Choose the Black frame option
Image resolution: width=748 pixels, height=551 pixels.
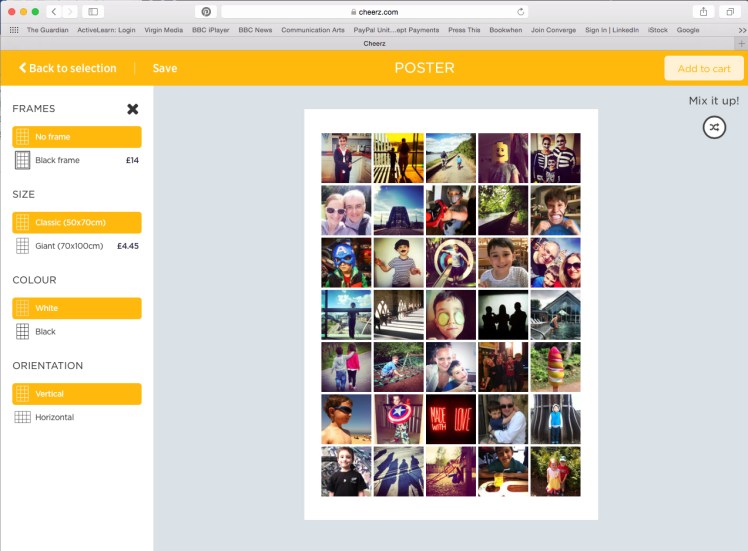click(x=77, y=160)
